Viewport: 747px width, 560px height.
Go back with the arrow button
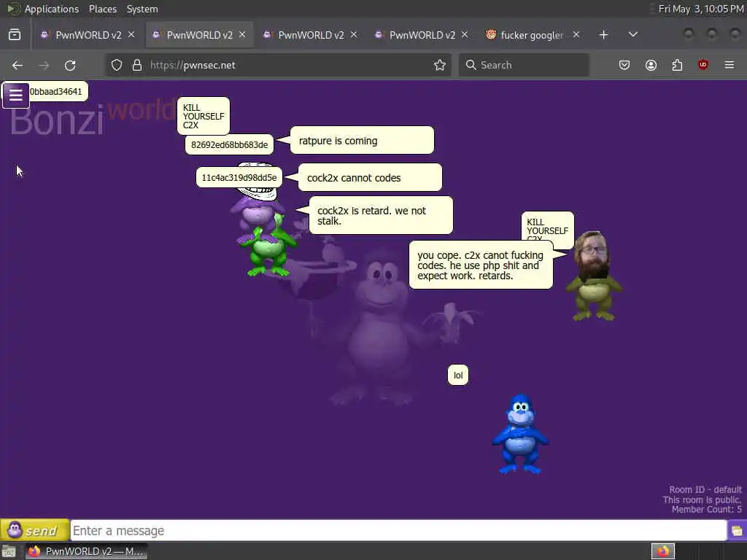point(18,65)
